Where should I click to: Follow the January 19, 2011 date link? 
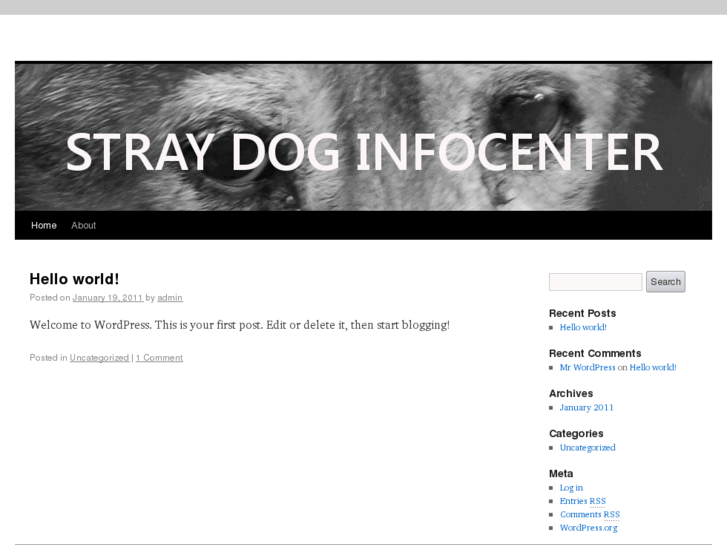pos(108,298)
